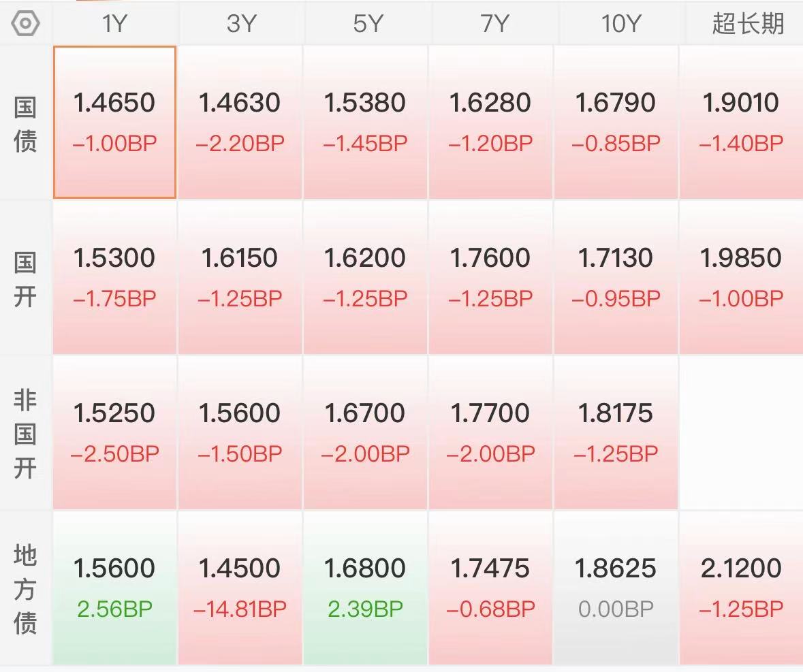Open the hexagon settings icon
The image size is (803, 672).
[25, 24]
